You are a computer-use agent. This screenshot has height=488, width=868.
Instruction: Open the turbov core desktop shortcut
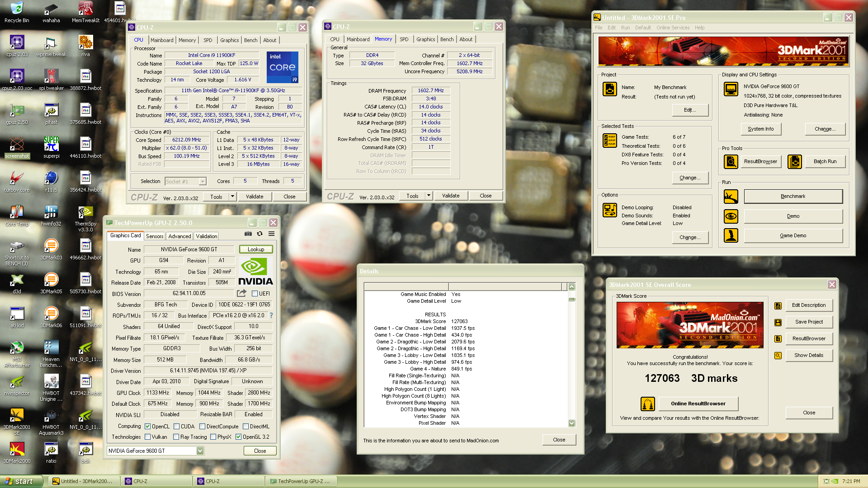click(x=17, y=182)
